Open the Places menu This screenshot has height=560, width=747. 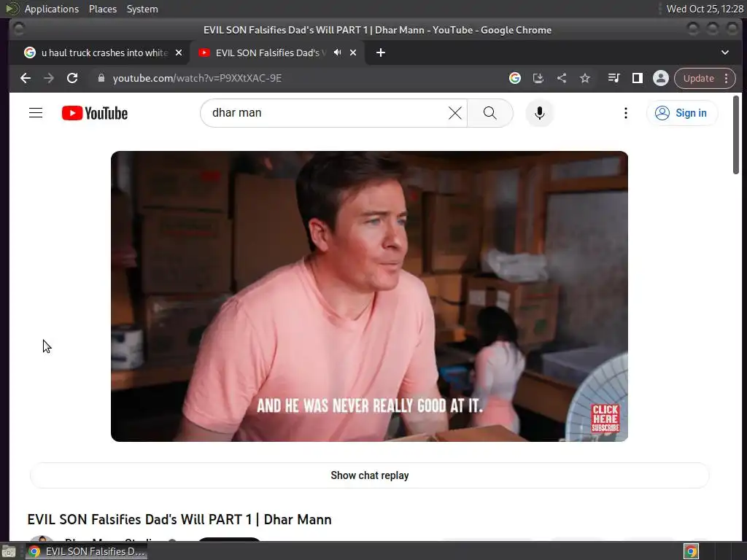pyautogui.click(x=103, y=9)
